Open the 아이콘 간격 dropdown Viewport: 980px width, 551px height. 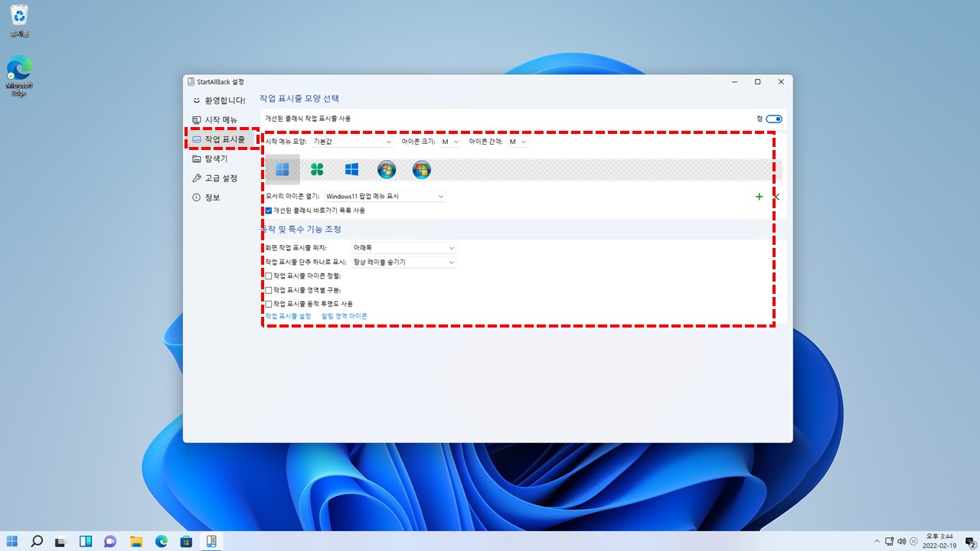pyautogui.click(x=518, y=142)
